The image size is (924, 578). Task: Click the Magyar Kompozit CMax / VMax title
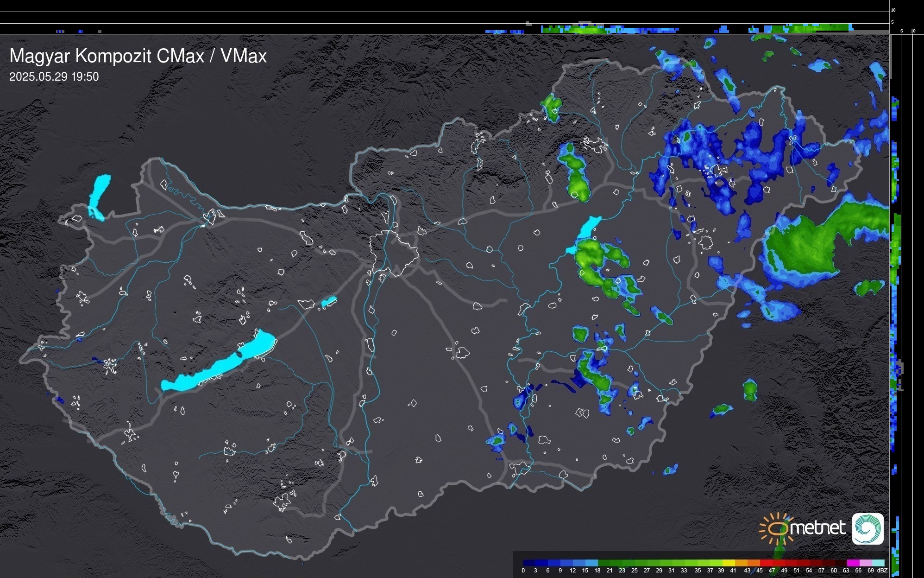coord(138,56)
